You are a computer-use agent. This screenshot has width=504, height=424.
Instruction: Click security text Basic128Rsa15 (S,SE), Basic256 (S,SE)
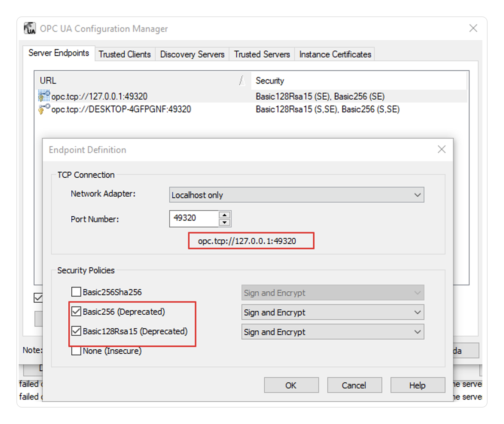[x=328, y=109]
